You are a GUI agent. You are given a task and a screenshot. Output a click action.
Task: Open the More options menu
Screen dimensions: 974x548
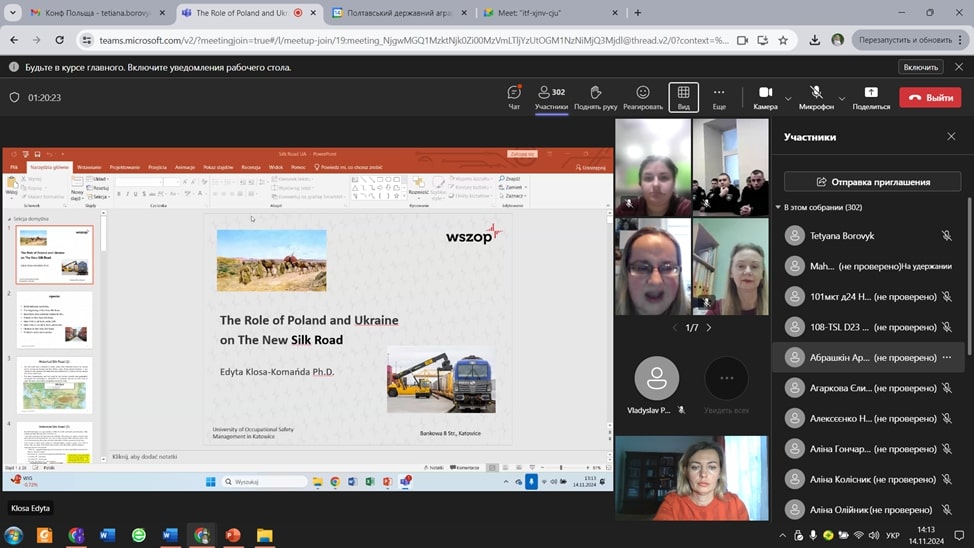719,98
